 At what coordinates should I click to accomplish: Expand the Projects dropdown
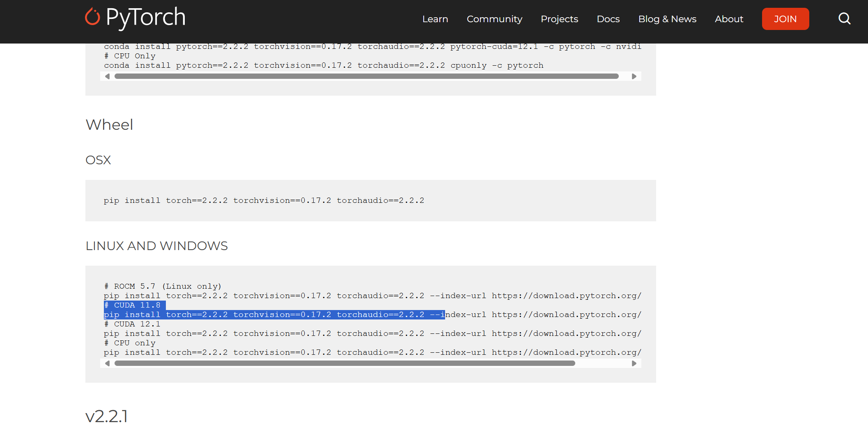tap(559, 19)
